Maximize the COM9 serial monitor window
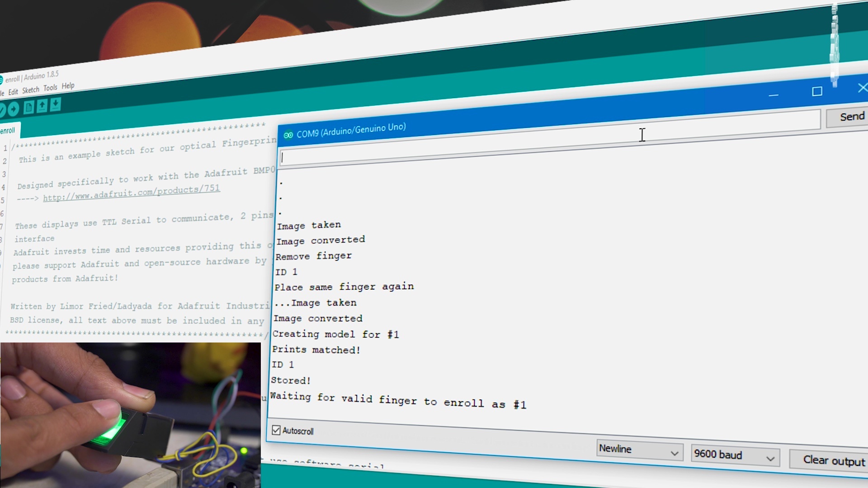Viewport: 868px width, 488px height. pos(817,92)
